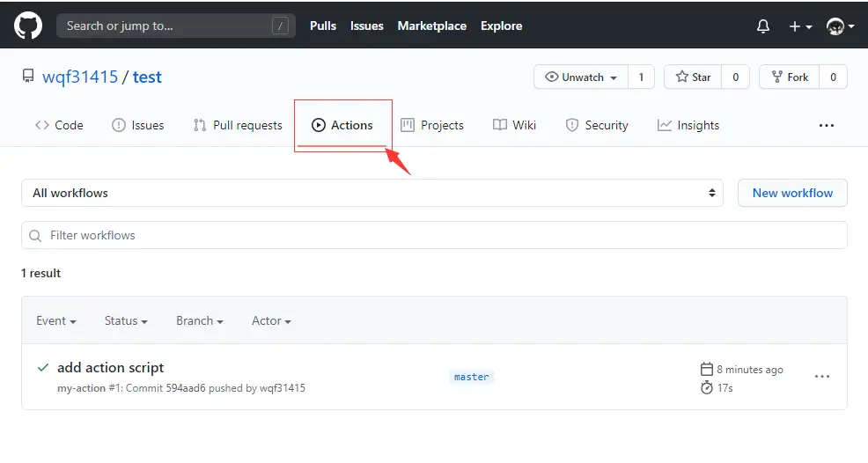Open the 'add action script' run
The image size is (868, 463).
(x=110, y=368)
